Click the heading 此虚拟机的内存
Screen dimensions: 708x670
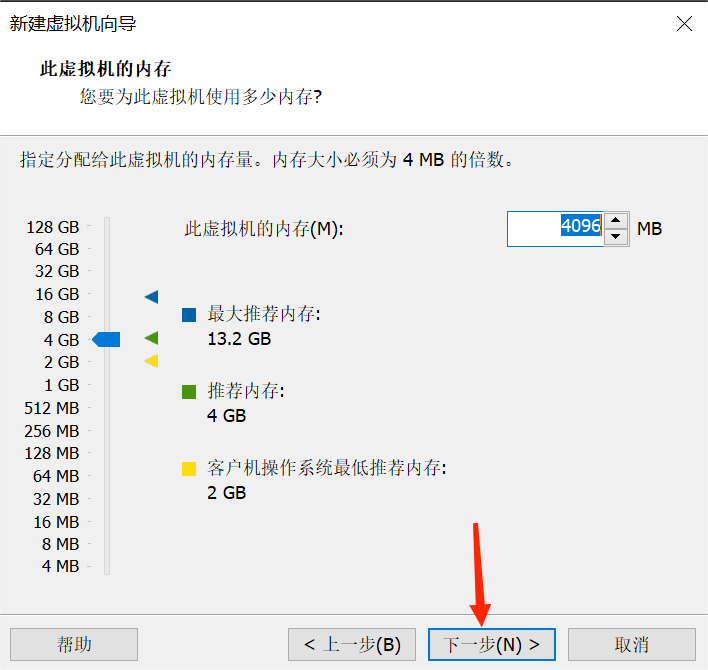pyautogui.click(x=106, y=69)
